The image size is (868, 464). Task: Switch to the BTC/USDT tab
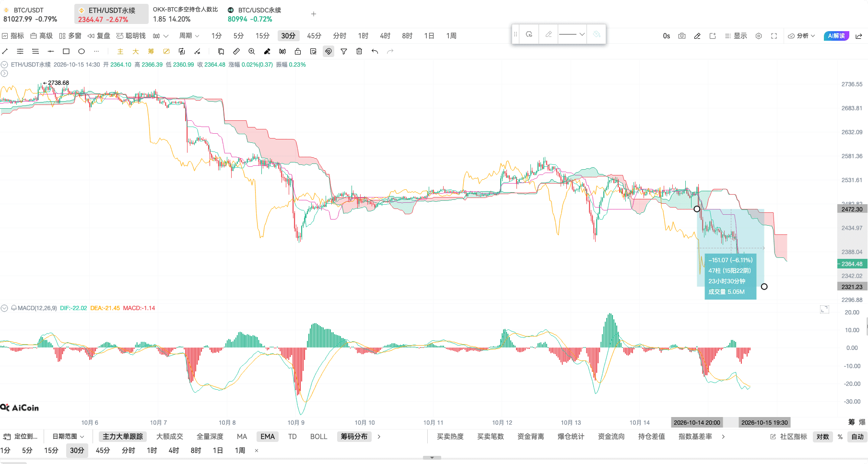(x=31, y=14)
